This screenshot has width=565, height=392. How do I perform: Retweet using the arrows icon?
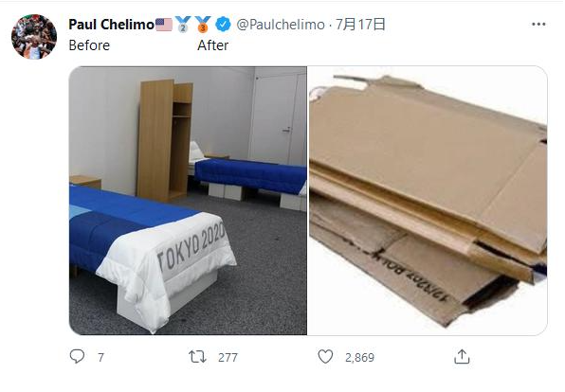pos(197,357)
